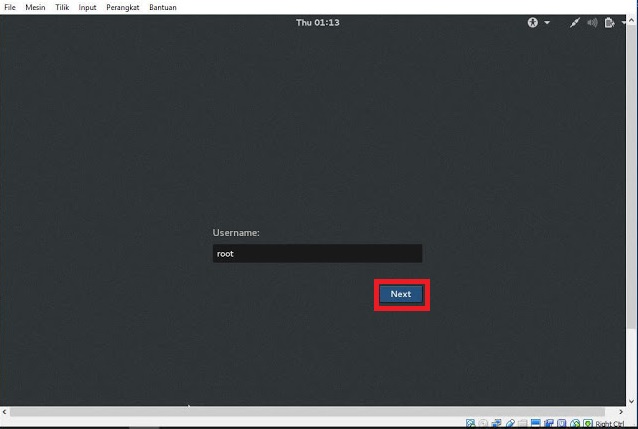
Task: Open the battery power icon
Action: point(609,22)
